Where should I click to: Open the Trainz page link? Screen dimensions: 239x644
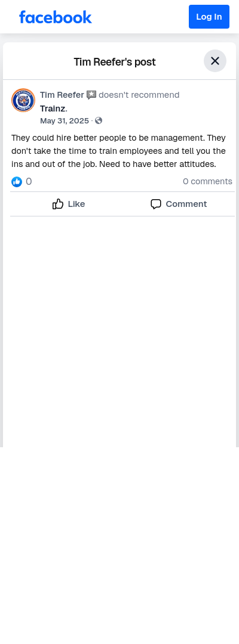point(53,109)
